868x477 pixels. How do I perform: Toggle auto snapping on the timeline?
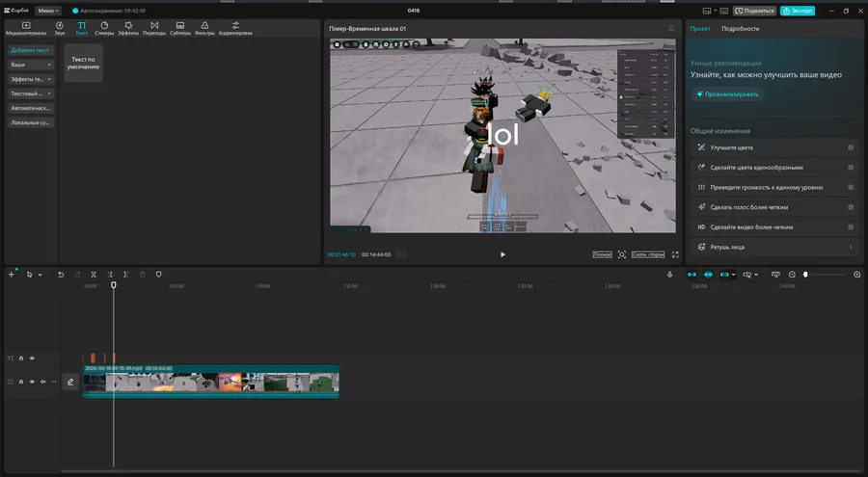click(x=708, y=275)
